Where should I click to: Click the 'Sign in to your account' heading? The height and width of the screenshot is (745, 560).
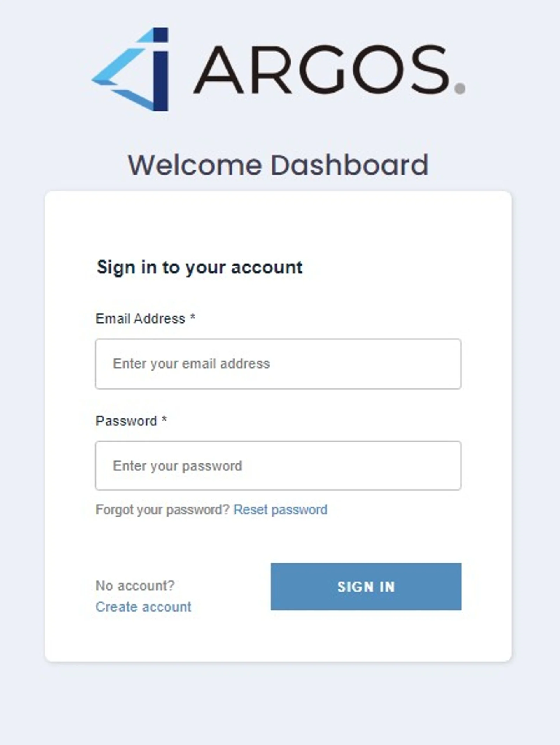(x=199, y=267)
